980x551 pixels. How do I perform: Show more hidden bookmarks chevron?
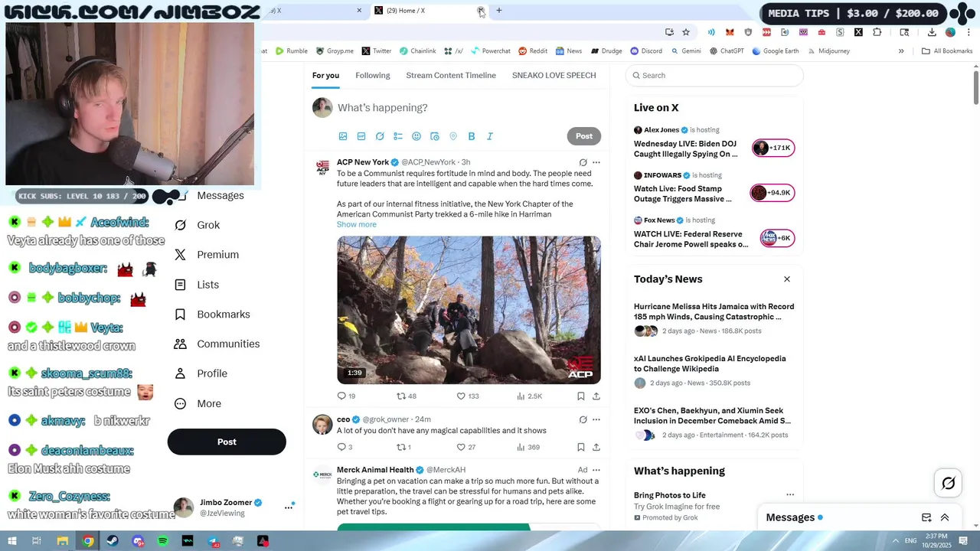click(901, 51)
